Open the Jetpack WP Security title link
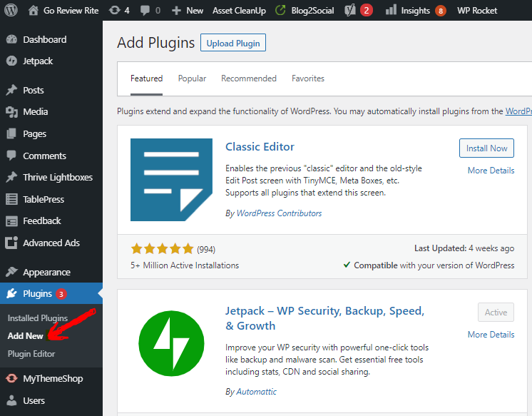The height and width of the screenshot is (416, 532). tap(324, 318)
